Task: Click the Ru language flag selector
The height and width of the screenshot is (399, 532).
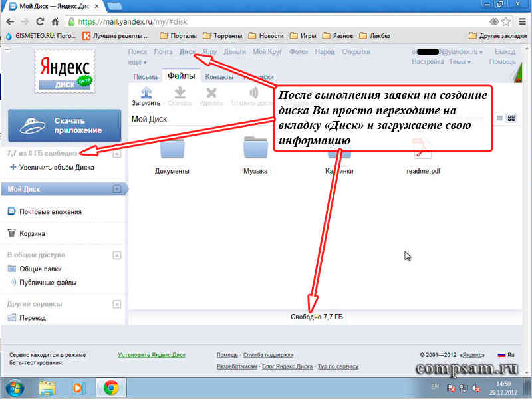Action: coord(506,355)
